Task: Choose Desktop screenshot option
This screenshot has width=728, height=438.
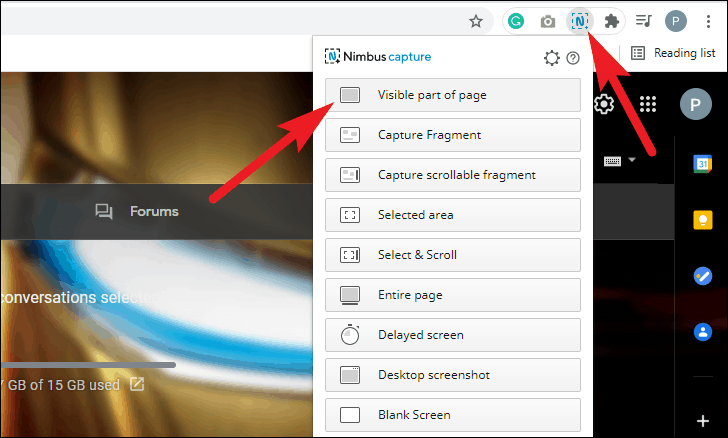Action: coord(453,374)
